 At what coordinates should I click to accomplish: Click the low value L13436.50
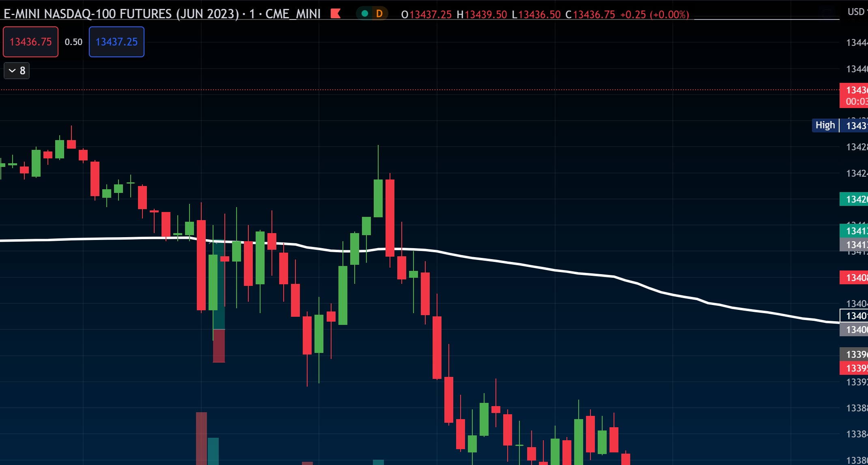(x=536, y=15)
